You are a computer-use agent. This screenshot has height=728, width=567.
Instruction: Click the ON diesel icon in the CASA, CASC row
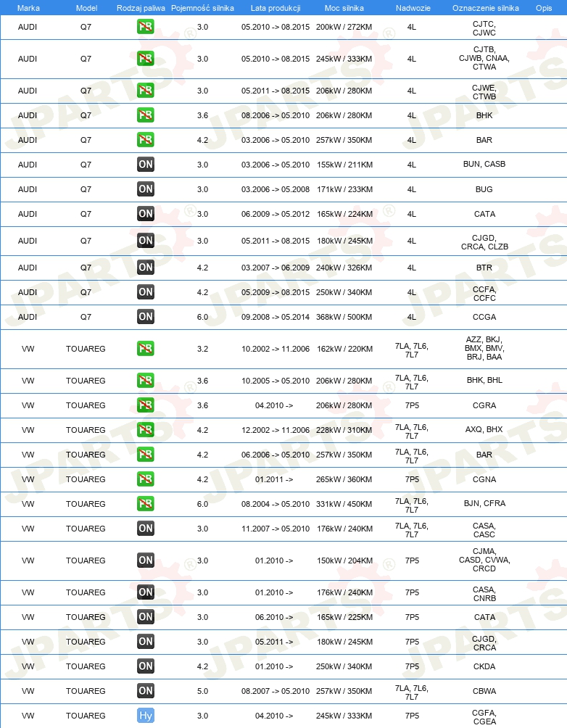tap(145, 529)
